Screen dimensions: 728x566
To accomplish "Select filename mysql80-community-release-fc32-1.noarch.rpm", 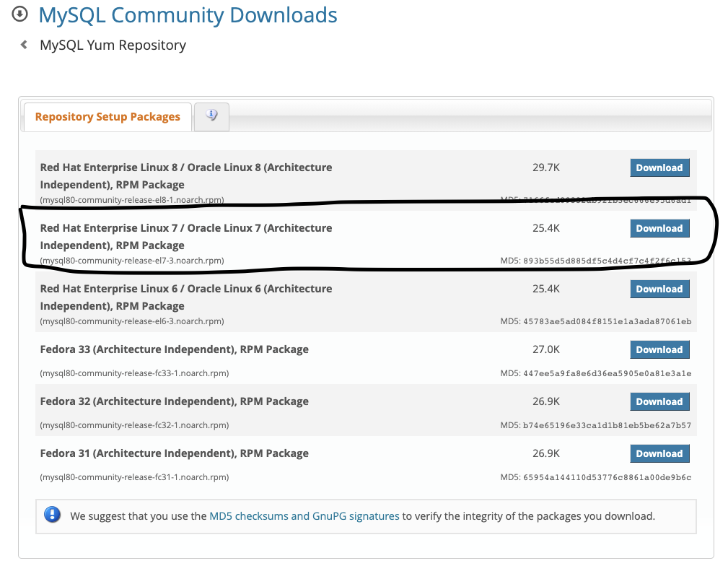I will click(x=135, y=425).
